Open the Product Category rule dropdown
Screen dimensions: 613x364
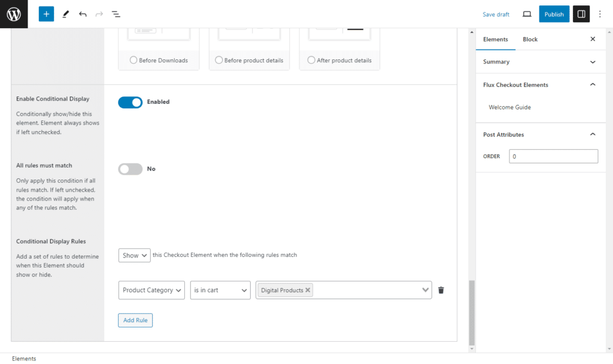tap(152, 290)
